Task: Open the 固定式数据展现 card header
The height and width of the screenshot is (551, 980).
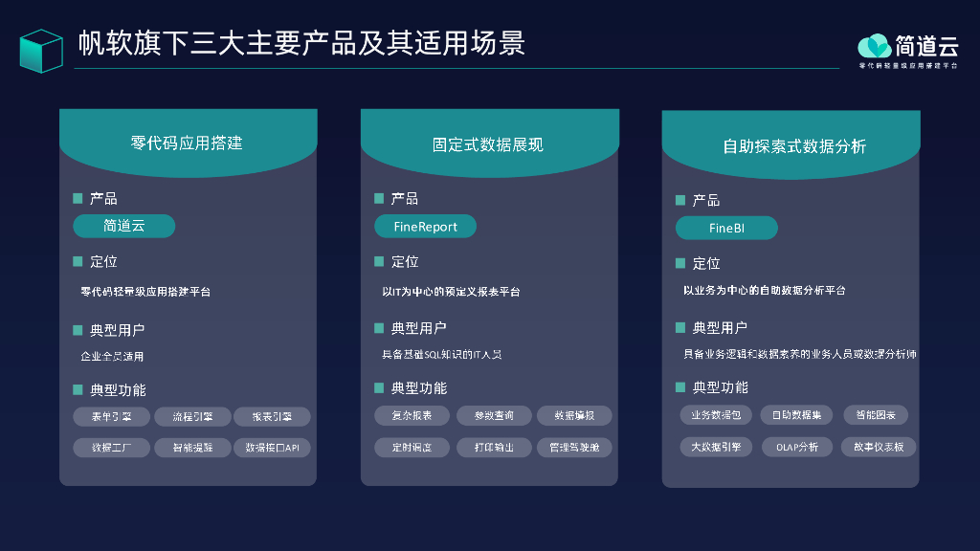Action: click(488, 144)
